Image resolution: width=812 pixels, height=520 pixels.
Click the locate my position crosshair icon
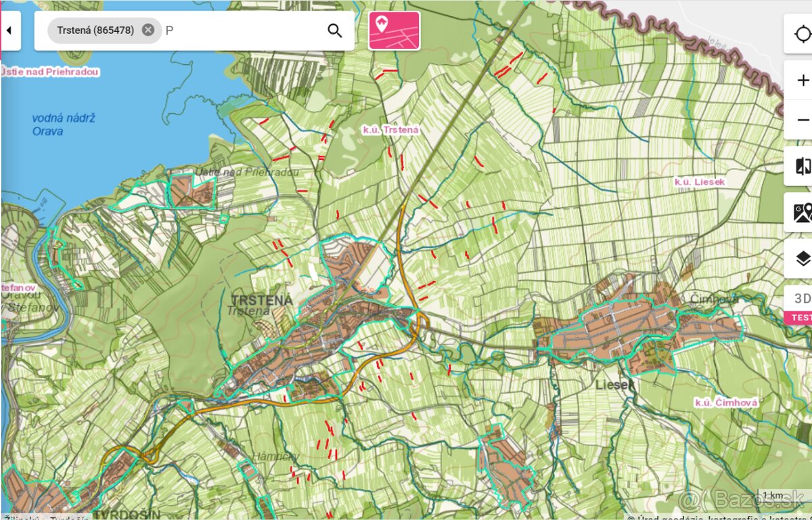click(803, 34)
